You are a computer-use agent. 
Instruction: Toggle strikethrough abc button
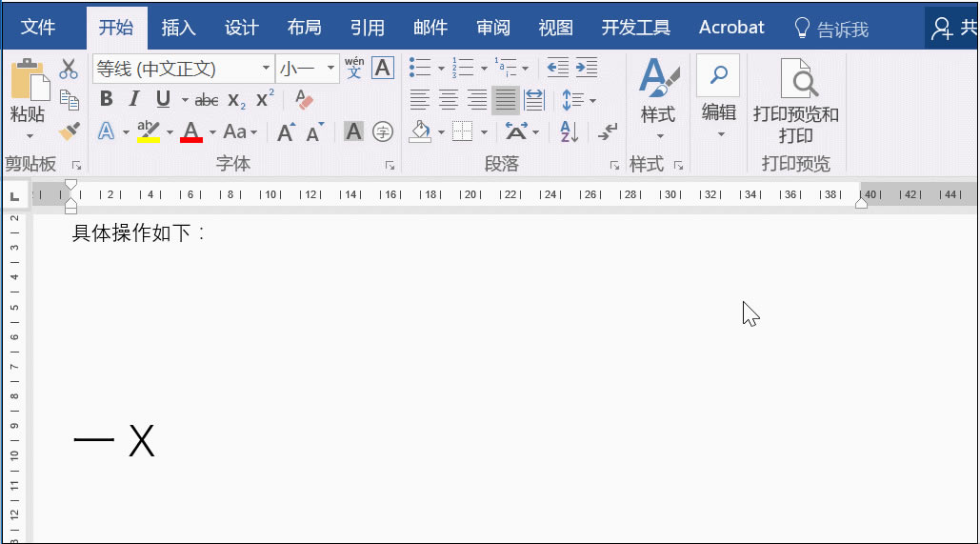coord(207,100)
